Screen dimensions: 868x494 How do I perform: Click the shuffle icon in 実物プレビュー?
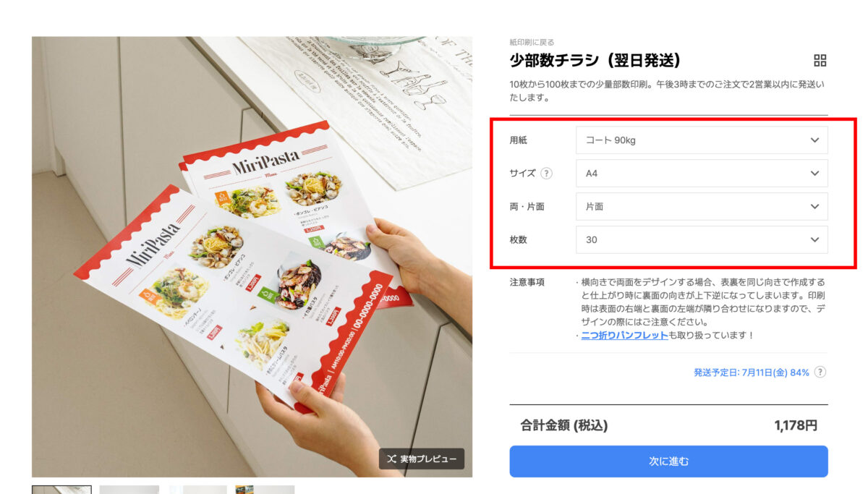click(x=391, y=459)
